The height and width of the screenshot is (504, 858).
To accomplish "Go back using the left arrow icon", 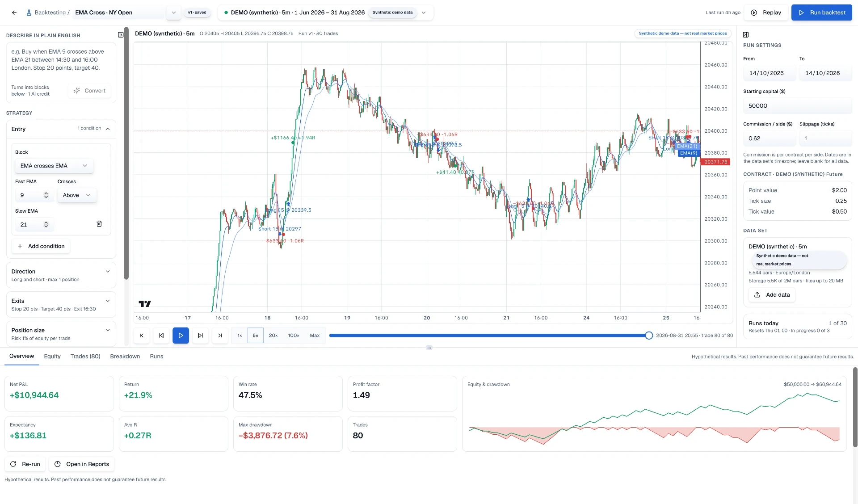I will 14,13.
